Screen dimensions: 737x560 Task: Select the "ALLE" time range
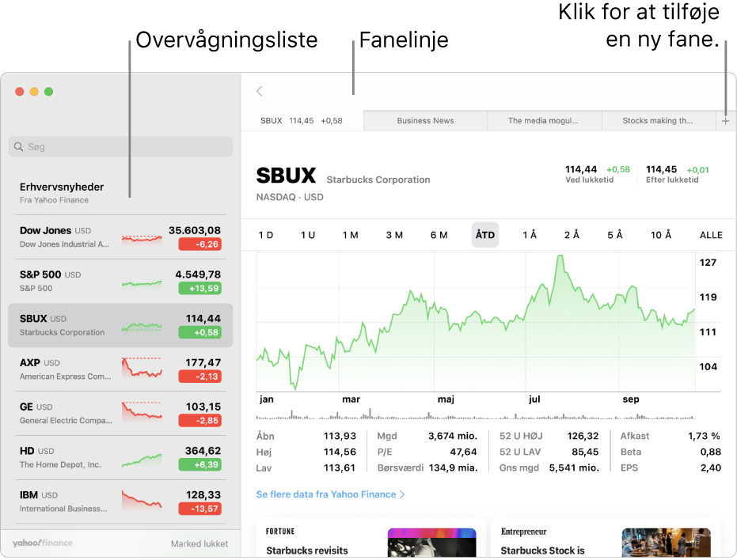710,234
